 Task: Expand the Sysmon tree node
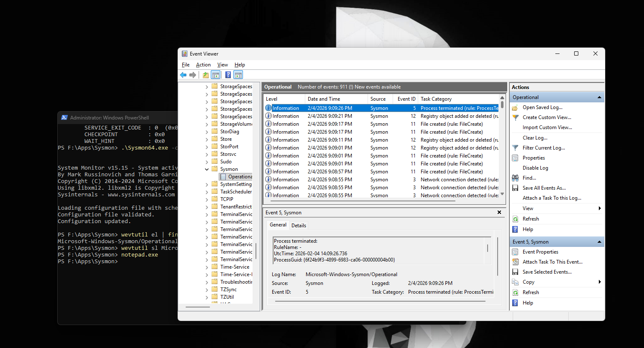point(206,169)
